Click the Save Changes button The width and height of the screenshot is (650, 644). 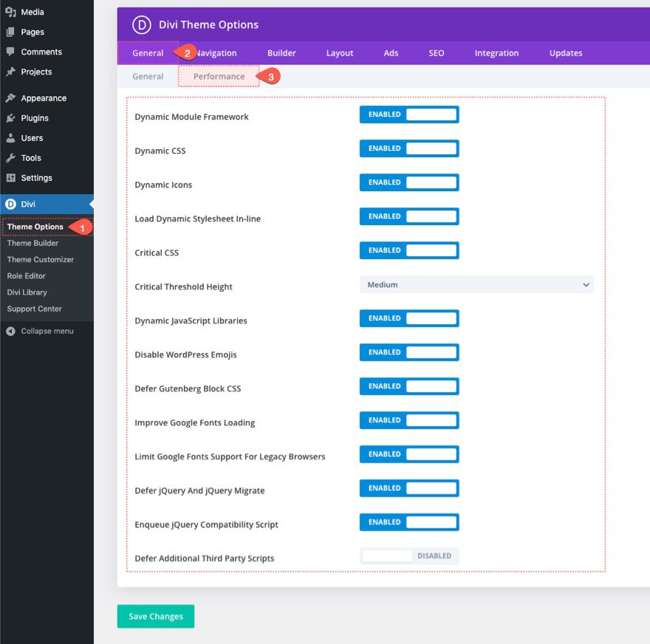point(155,616)
